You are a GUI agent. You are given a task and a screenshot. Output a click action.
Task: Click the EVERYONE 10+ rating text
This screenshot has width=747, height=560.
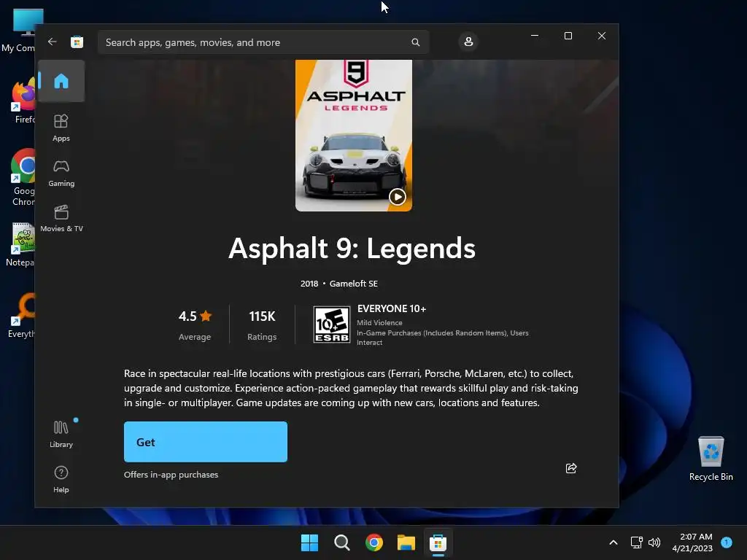tap(392, 308)
